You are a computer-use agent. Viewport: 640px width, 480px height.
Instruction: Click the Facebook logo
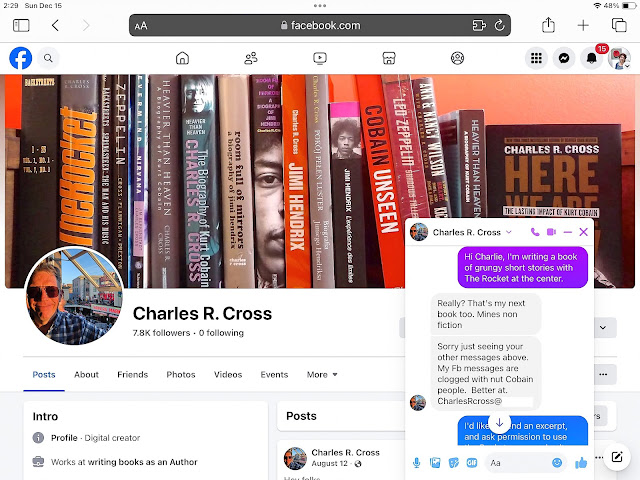(x=20, y=58)
